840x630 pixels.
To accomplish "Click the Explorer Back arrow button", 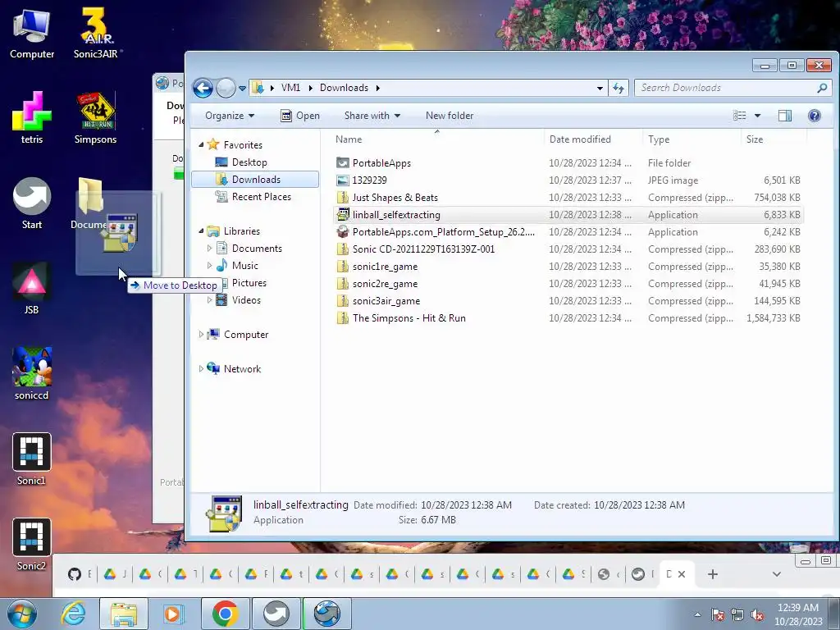I will coord(203,88).
